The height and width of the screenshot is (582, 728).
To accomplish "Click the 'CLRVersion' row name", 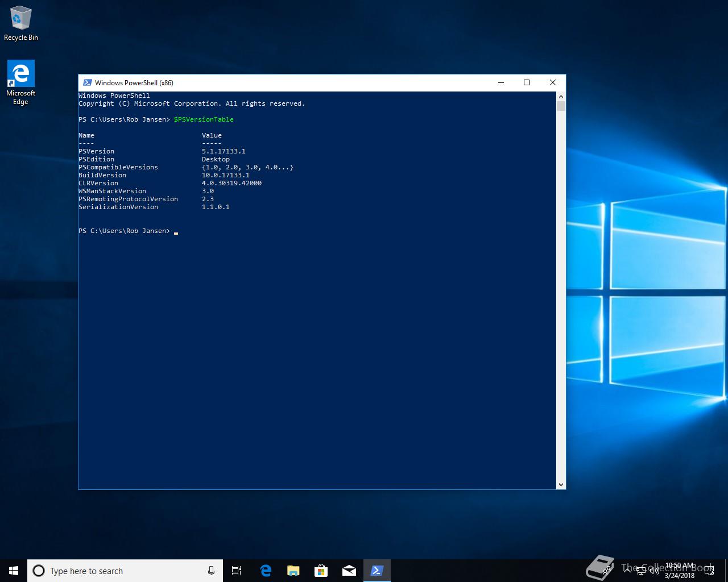I will [x=98, y=183].
